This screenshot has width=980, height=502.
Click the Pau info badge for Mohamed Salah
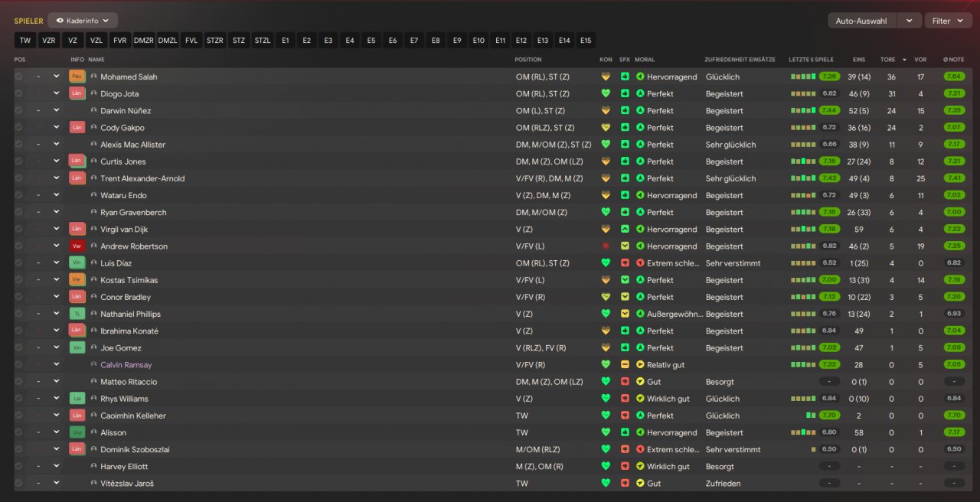pyautogui.click(x=77, y=77)
